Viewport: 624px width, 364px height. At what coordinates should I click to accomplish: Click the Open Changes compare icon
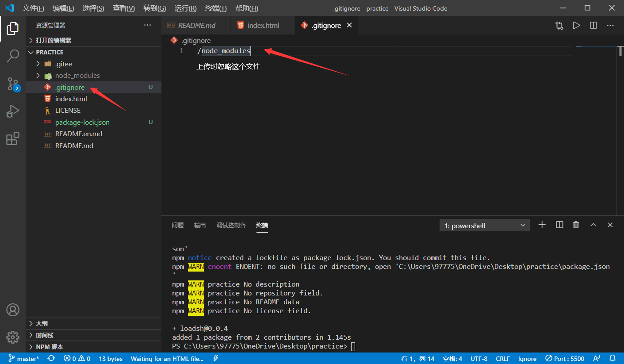[x=559, y=26]
